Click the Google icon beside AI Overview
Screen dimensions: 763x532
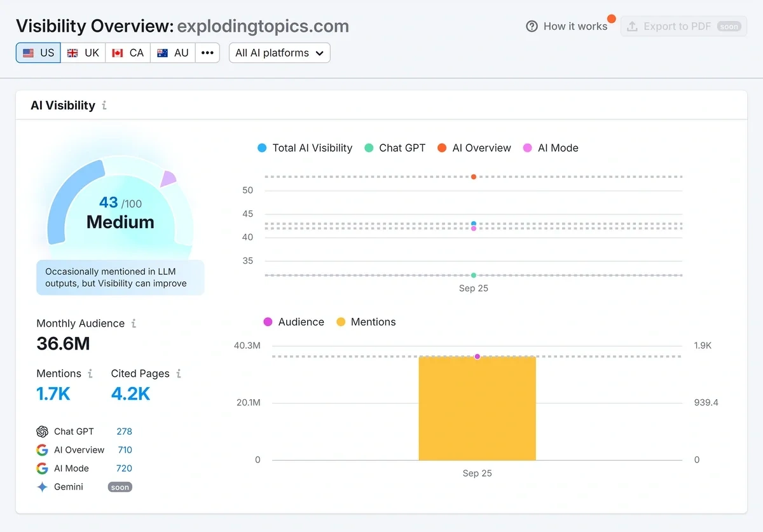(x=42, y=449)
